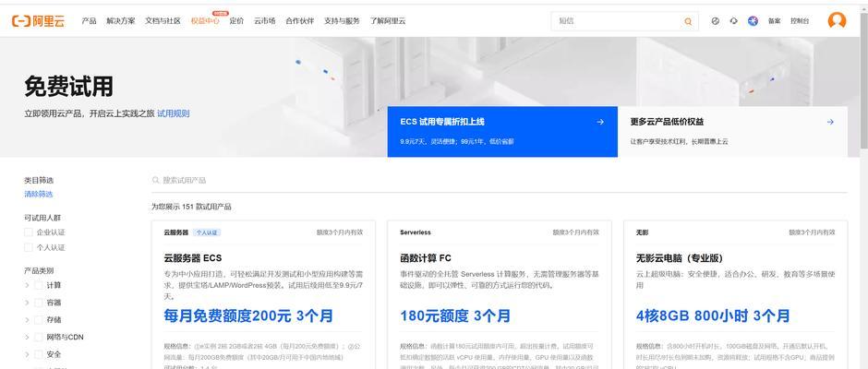This screenshot has width=868, height=369.
Task: Click the 无影 label on the third card
Action: [642, 232]
